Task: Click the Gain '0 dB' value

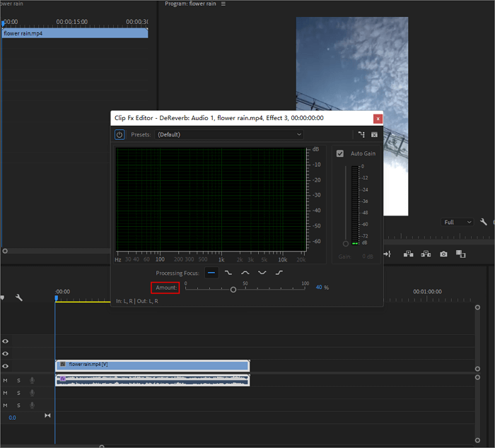Action: [368, 257]
